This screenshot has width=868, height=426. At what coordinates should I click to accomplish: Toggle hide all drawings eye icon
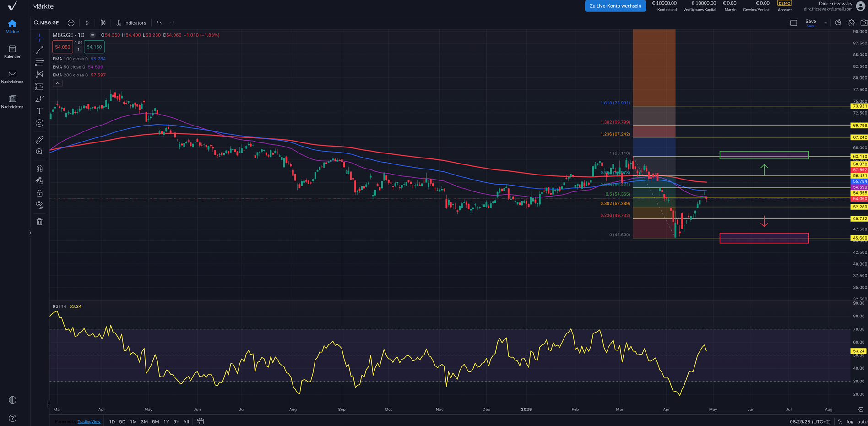click(39, 205)
